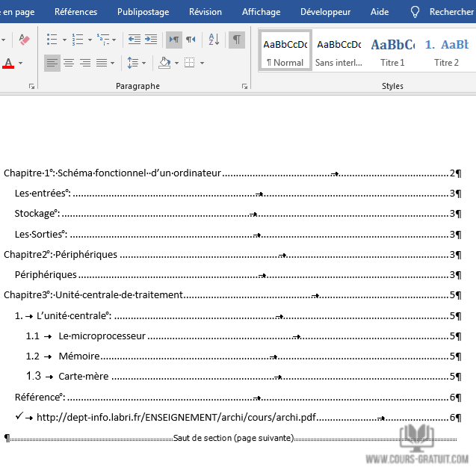The width and height of the screenshot is (476, 470).
Task: Toggle left alignment of text
Action: coord(52,63)
